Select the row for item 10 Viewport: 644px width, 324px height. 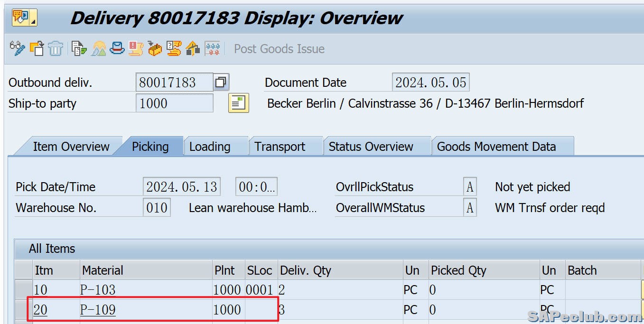23,289
